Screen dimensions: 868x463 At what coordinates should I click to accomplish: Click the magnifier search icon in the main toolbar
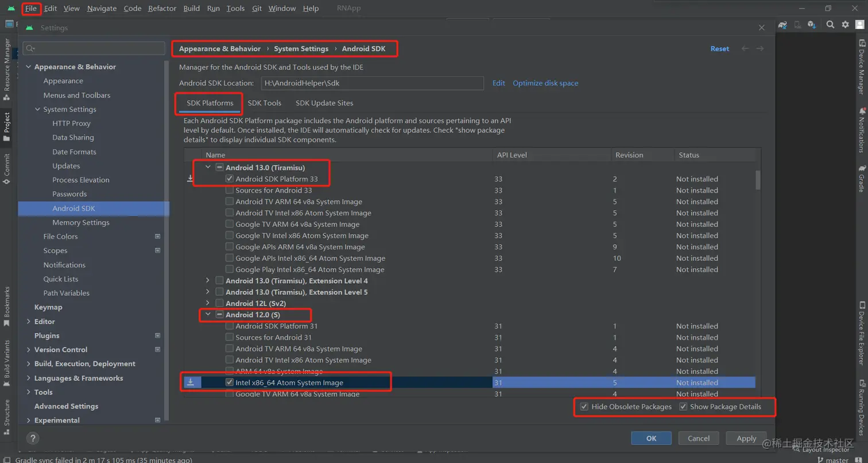(x=830, y=25)
